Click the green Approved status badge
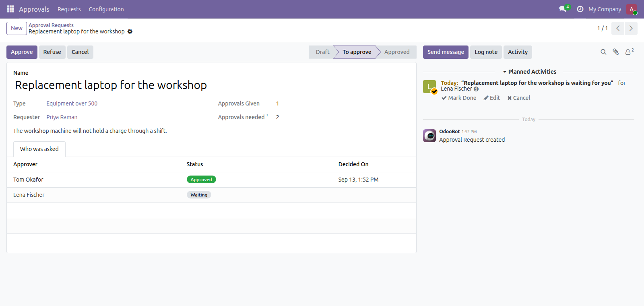Image resolution: width=644 pixels, height=306 pixels. pyautogui.click(x=201, y=180)
